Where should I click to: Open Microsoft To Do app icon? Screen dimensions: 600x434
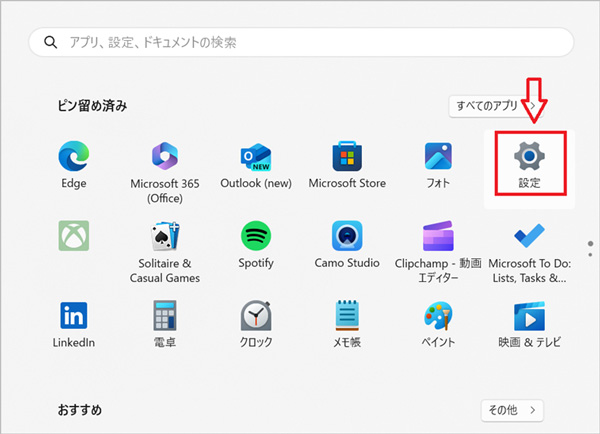529,236
